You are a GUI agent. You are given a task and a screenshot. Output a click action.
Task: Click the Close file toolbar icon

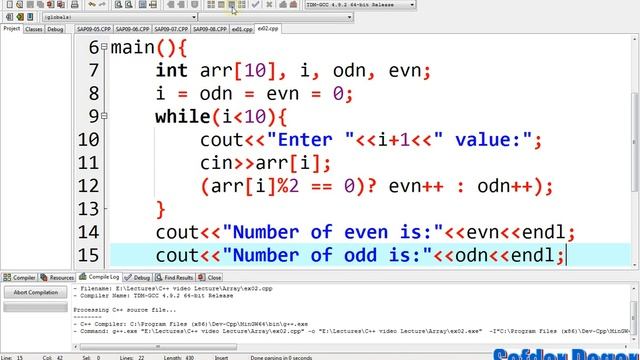(x=51, y=4)
